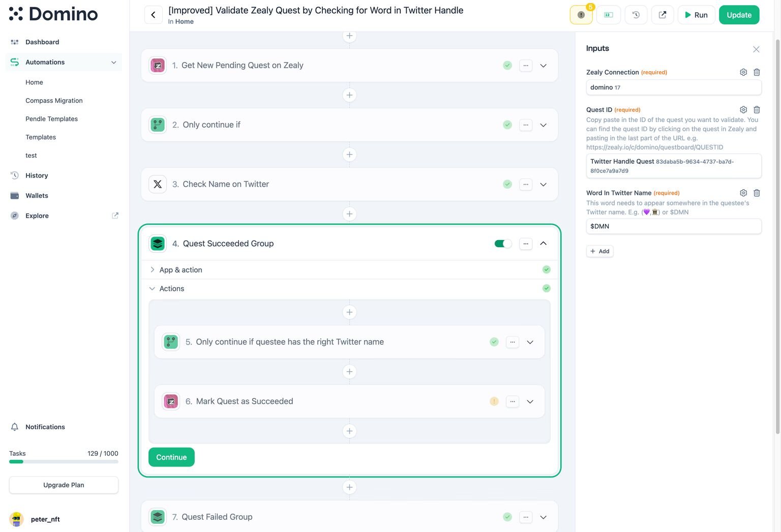Click the share external-link icon in toolbar
Screen dimensions: 781x532
pos(663,15)
